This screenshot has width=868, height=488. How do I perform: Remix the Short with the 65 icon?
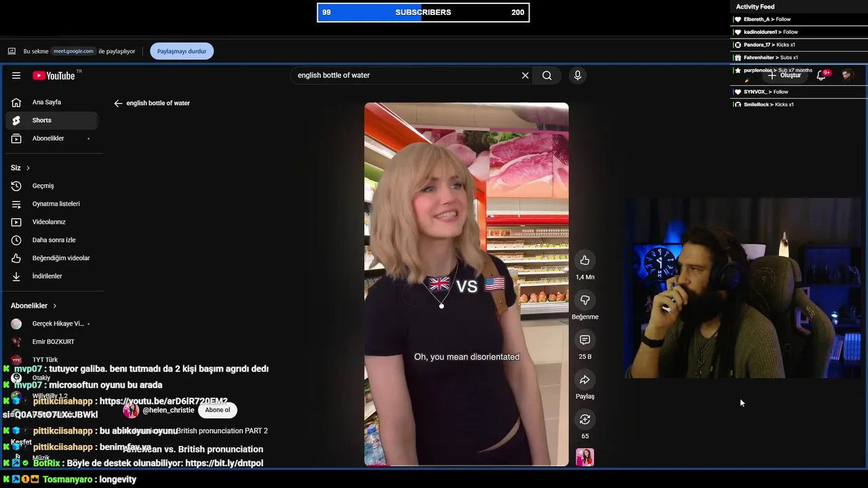[585, 420]
